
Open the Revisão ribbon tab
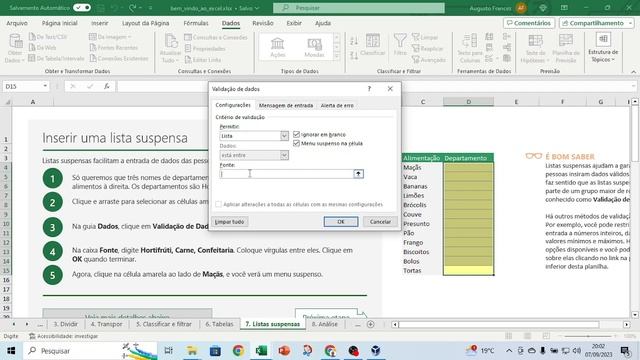262,23
